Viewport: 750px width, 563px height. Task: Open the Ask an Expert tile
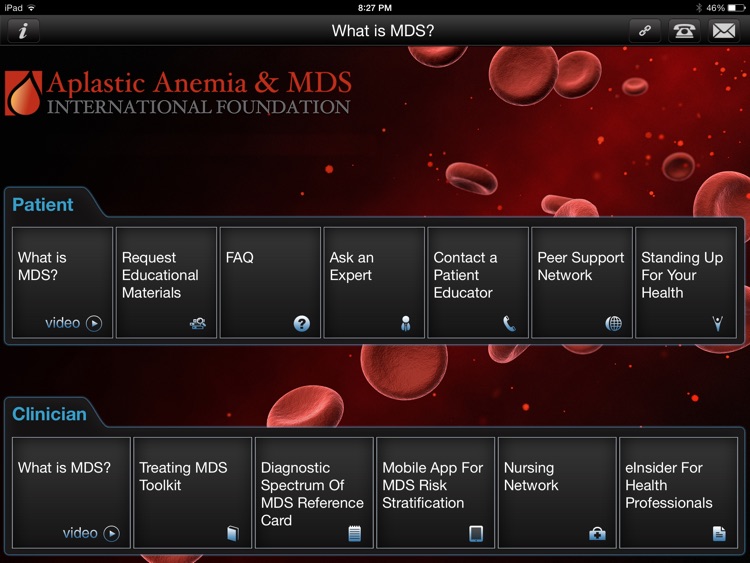374,283
